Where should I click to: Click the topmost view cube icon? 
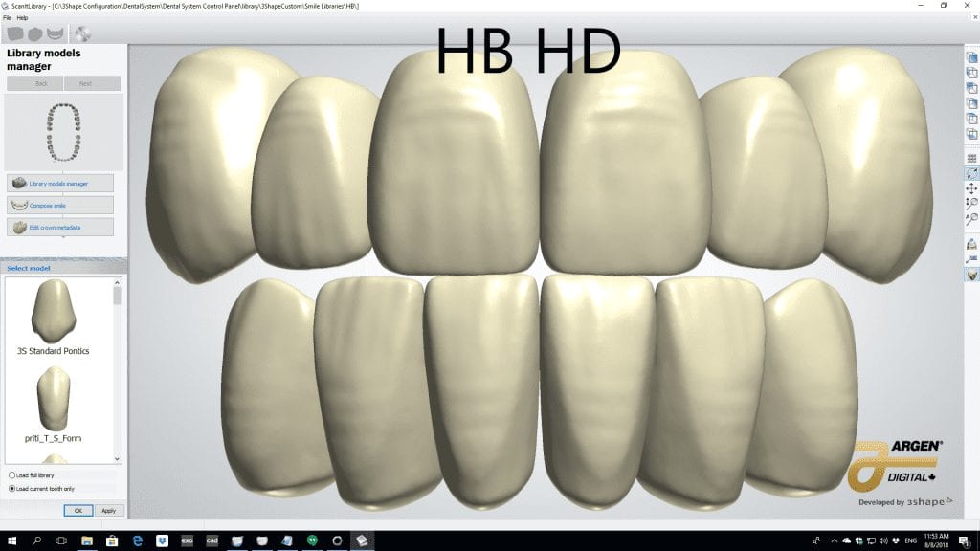pos(971,57)
